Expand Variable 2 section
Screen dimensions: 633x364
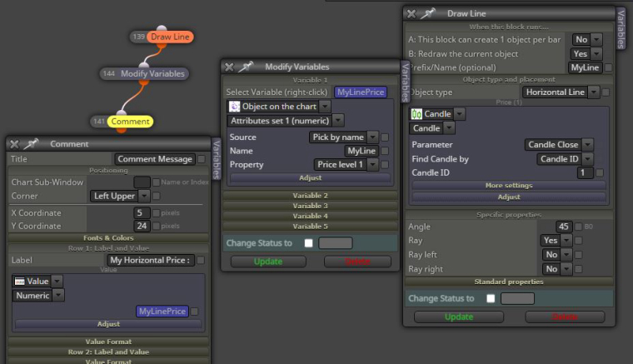coord(310,196)
